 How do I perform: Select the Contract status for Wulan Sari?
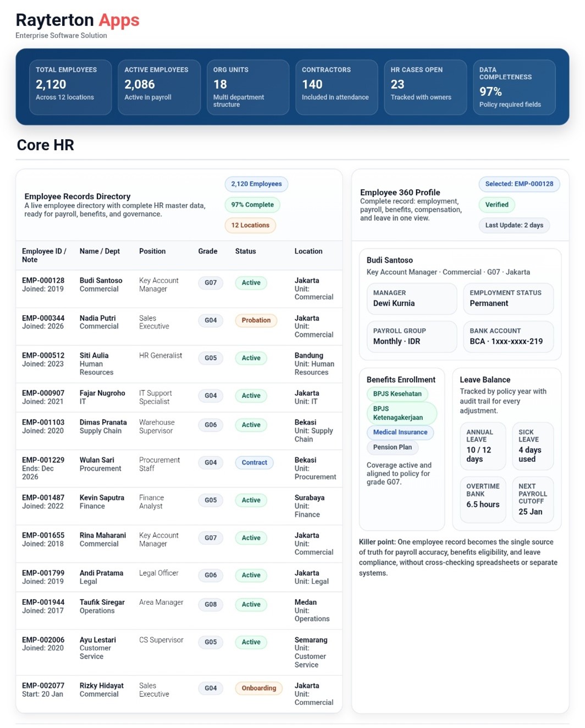254,463
